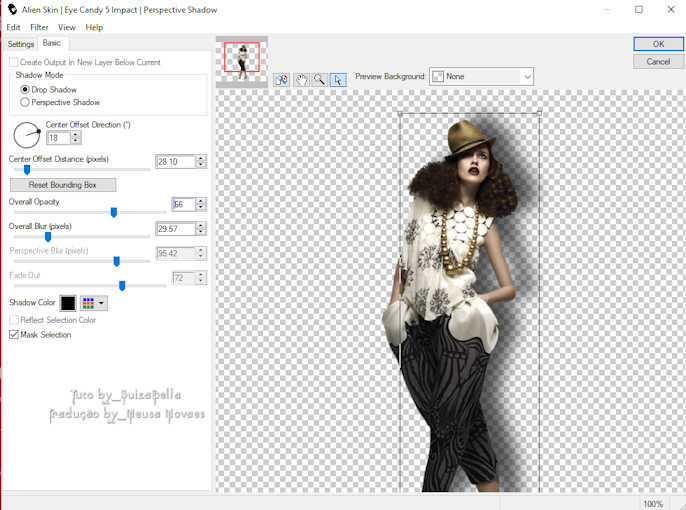
Task: Open the color palette grid dropdown
Action: [x=93, y=303]
